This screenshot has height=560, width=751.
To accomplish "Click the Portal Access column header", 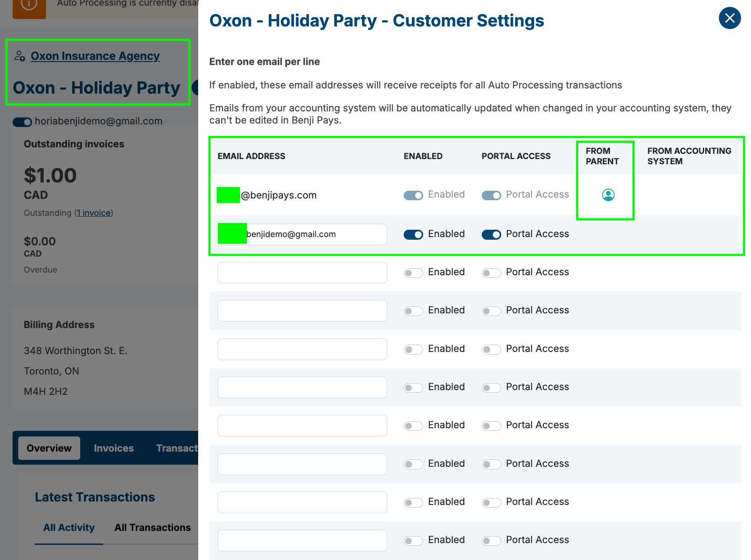I will point(516,156).
